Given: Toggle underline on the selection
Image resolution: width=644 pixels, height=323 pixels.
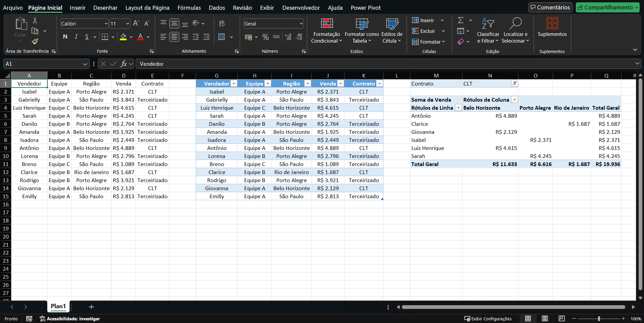Looking at the screenshot, I should coord(87,37).
